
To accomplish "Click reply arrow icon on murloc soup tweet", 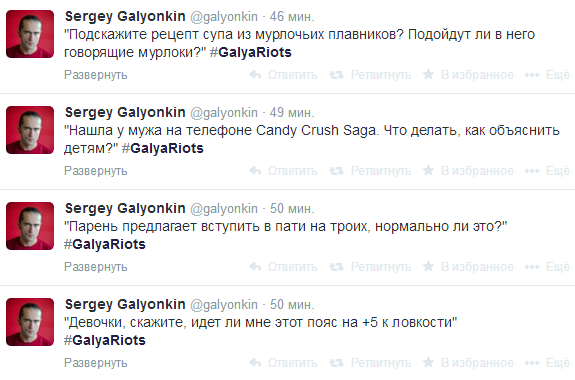I will pyautogui.click(x=255, y=75).
